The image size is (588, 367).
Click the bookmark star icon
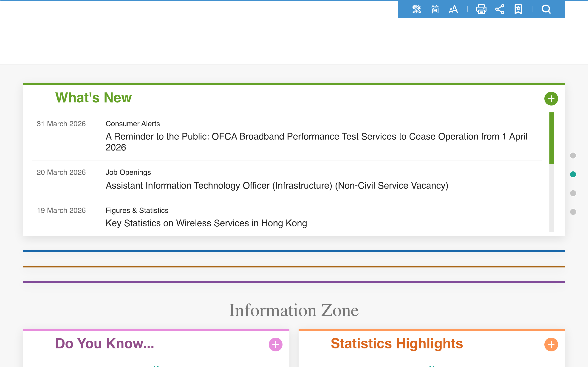click(x=518, y=9)
